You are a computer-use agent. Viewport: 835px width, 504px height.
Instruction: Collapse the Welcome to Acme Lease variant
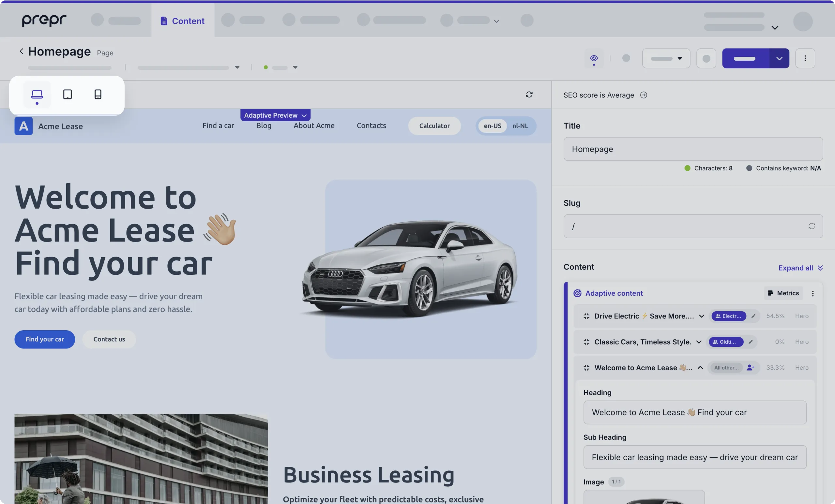[x=700, y=368]
